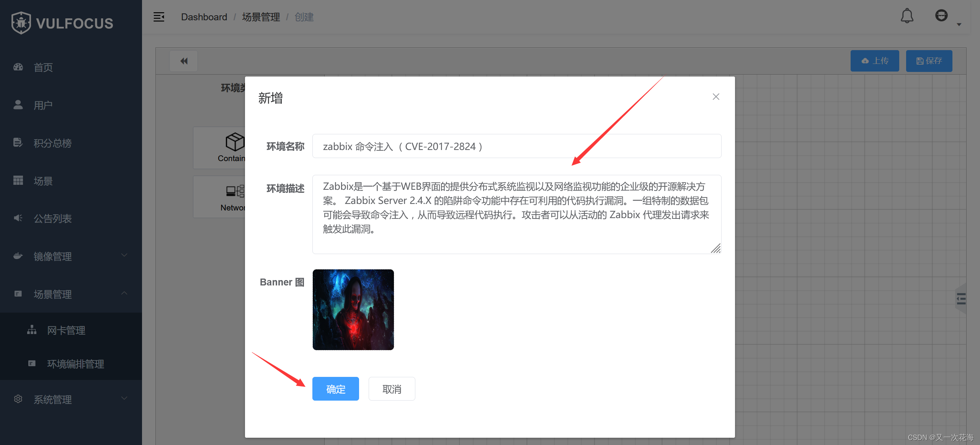Click the 网卡管理 network icon

pos(32,329)
